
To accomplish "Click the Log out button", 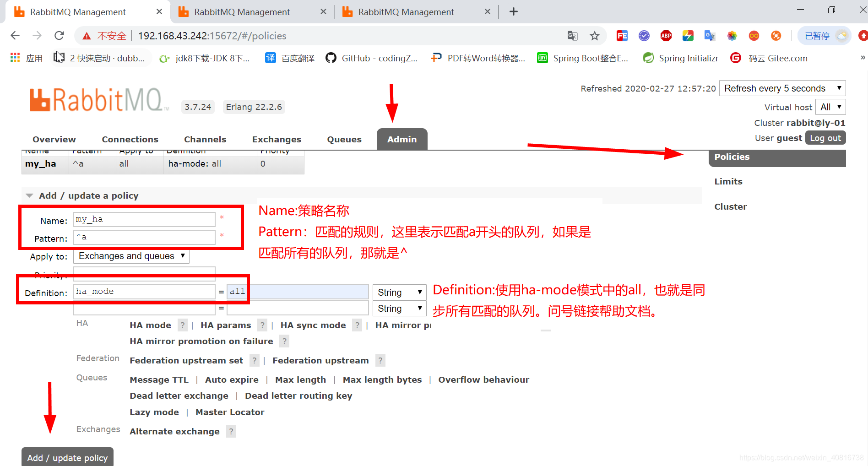I will click(825, 138).
